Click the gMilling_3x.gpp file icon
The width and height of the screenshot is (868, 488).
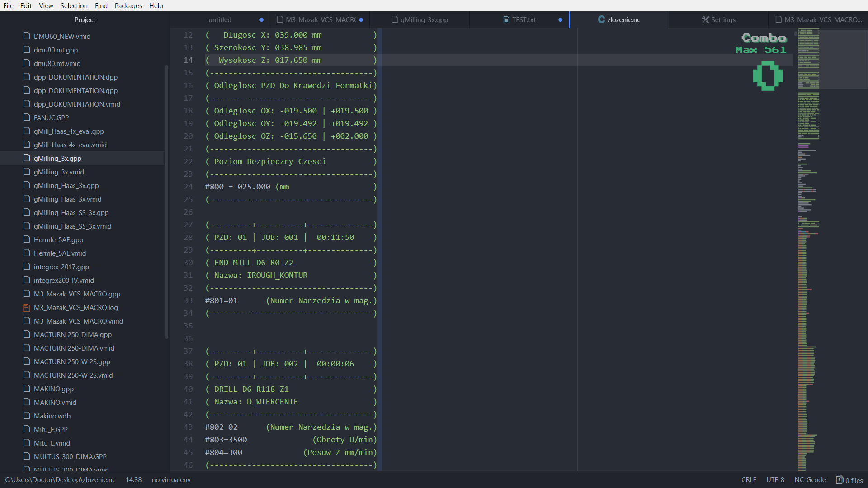coord(27,158)
